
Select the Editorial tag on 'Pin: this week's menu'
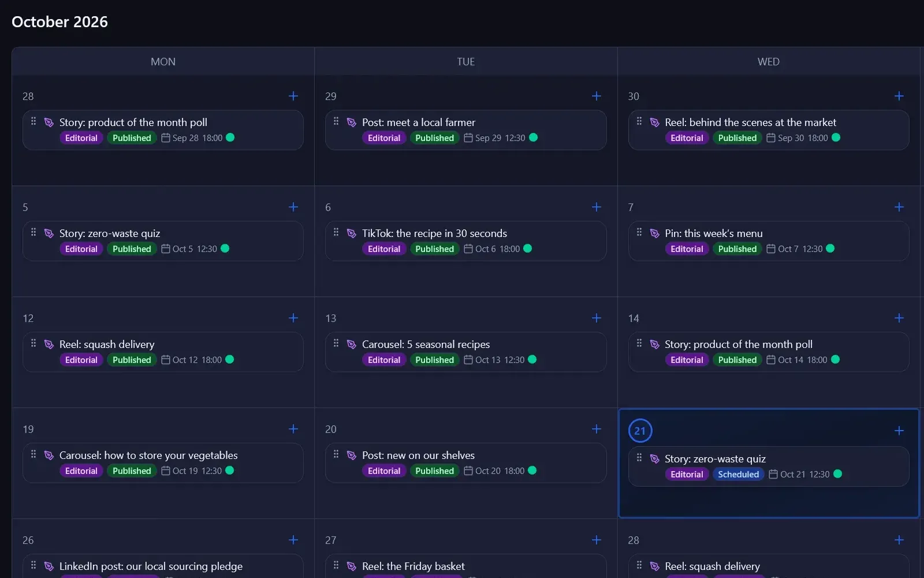click(687, 249)
